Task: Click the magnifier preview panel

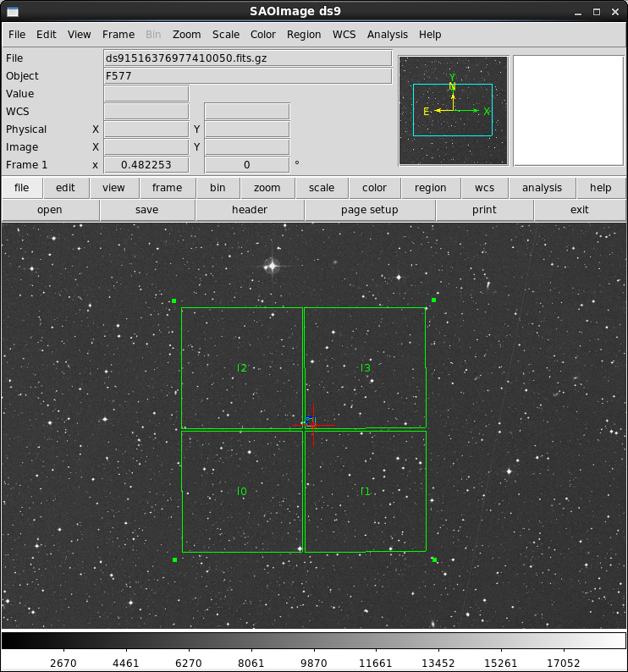Action: pos(569,111)
